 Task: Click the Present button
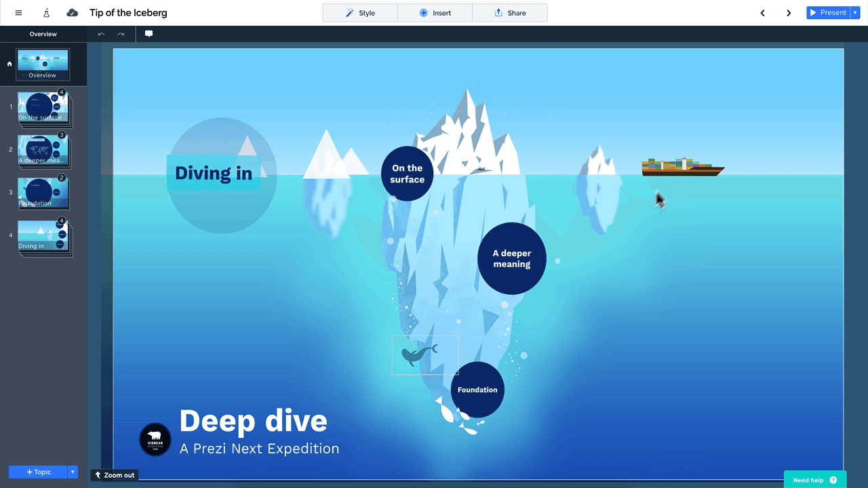(x=829, y=12)
